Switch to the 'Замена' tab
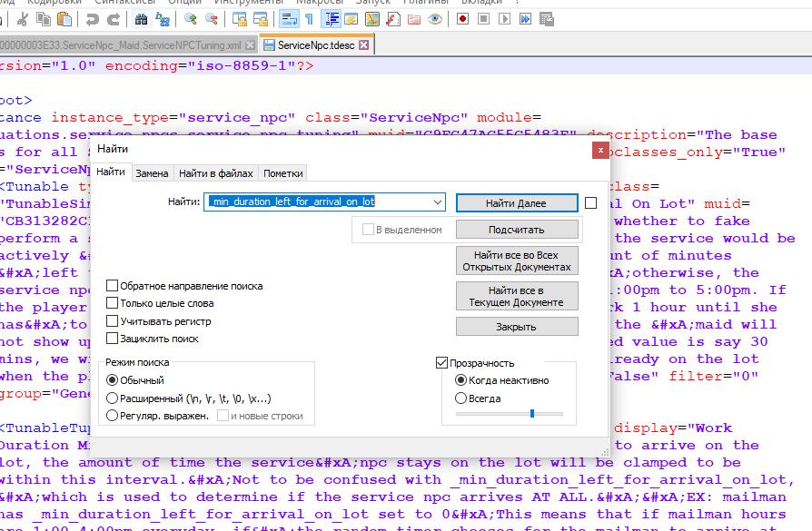This screenshot has height=531, width=812. point(152,173)
